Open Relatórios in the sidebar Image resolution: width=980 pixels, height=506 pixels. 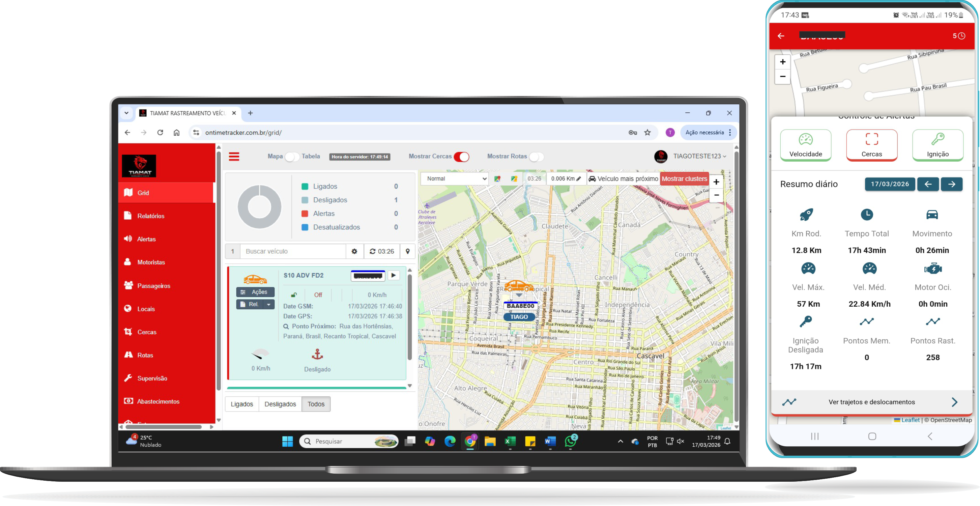coord(151,216)
